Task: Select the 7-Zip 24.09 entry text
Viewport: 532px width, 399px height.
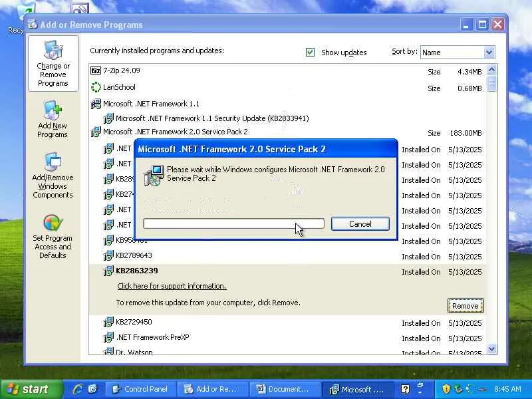Action: coord(122,70)
